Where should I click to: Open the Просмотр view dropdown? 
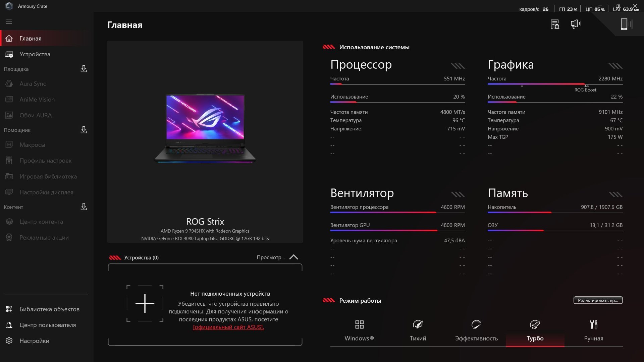[x=271, y=257]
